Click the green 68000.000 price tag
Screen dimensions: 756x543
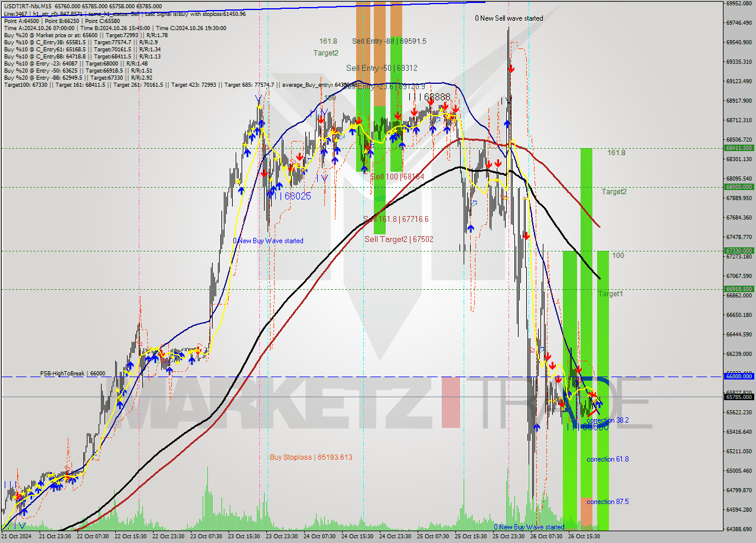[x=738, y=187]
